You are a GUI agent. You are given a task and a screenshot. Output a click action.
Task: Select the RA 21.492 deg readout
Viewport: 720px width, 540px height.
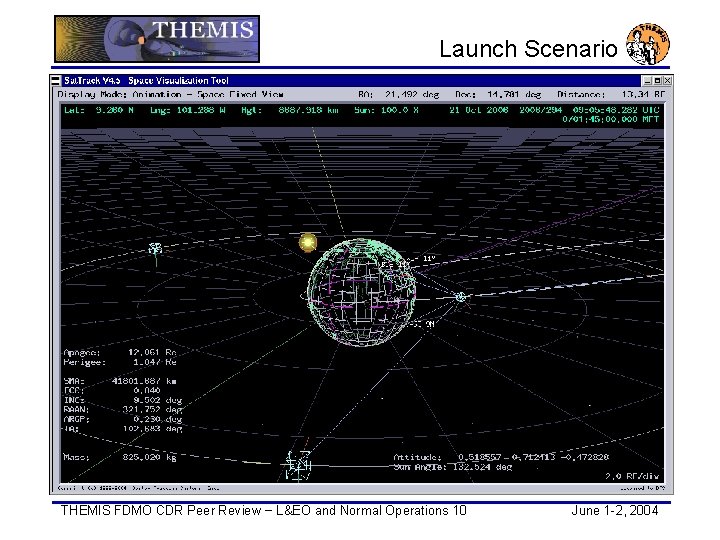[399, 95]
